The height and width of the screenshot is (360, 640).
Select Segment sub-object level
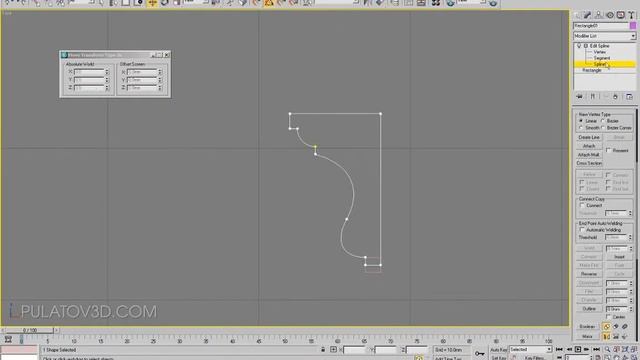(602, 58)
